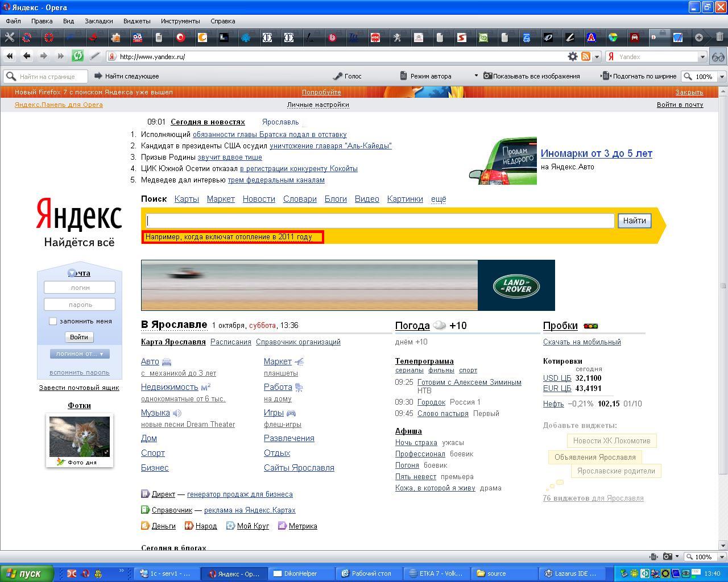The image size is (728, 582).
Task: Open the closed tabs trash icon
Action: click(719, 38)
